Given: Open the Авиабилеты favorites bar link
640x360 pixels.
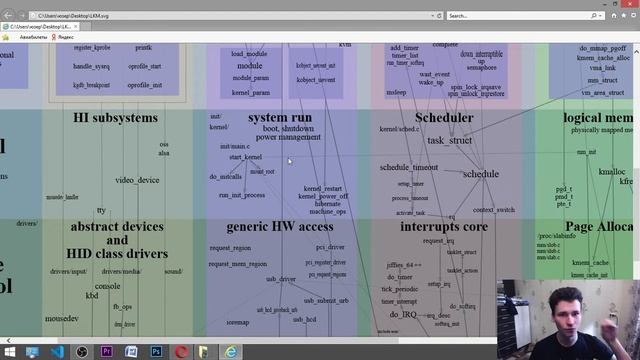Looking at the screenshot, I should 33,37.
